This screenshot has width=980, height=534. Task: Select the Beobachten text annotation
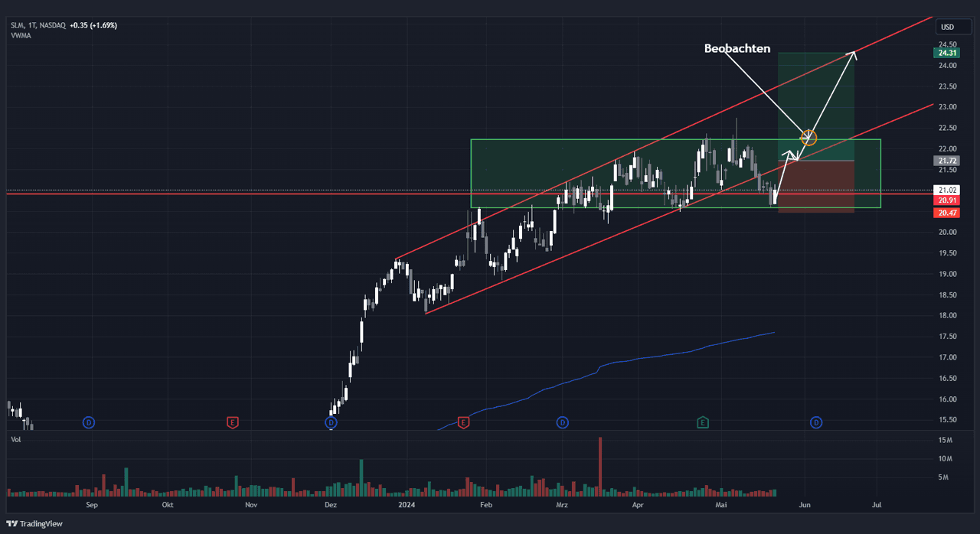point(737,48)
